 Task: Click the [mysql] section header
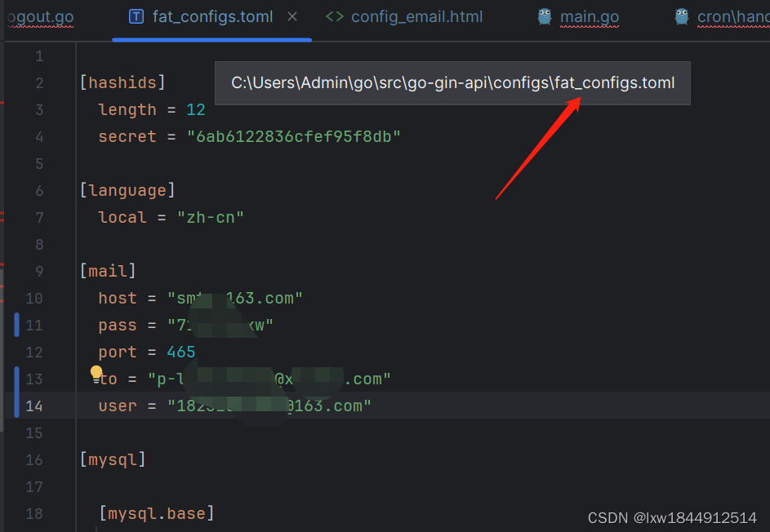(x=113, y=460)
